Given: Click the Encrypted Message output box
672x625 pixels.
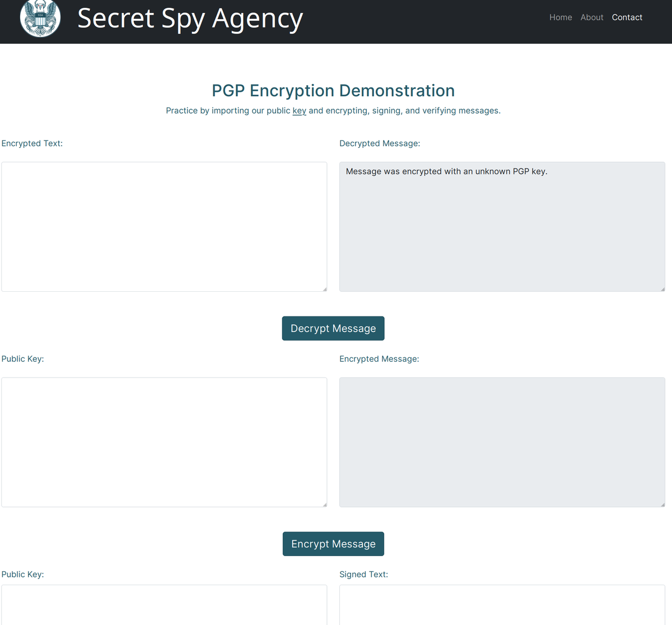Looking at the screenshot, I should click(x=502, y=442).
